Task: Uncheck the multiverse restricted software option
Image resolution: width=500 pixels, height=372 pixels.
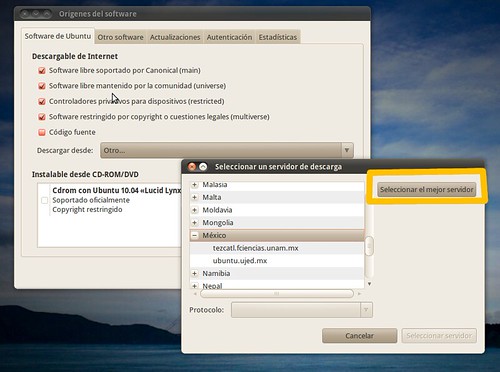Action: pyautogui.click(x=42, y=117)
